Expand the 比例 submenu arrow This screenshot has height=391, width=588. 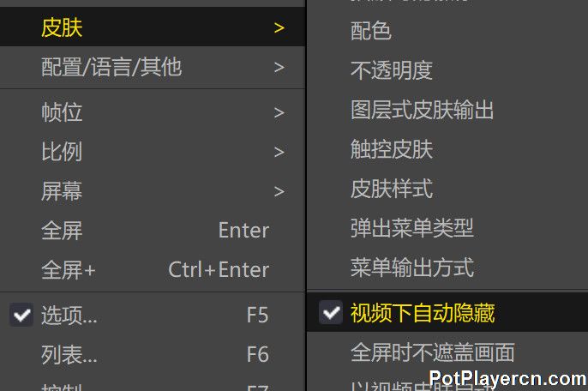[279, 152]
